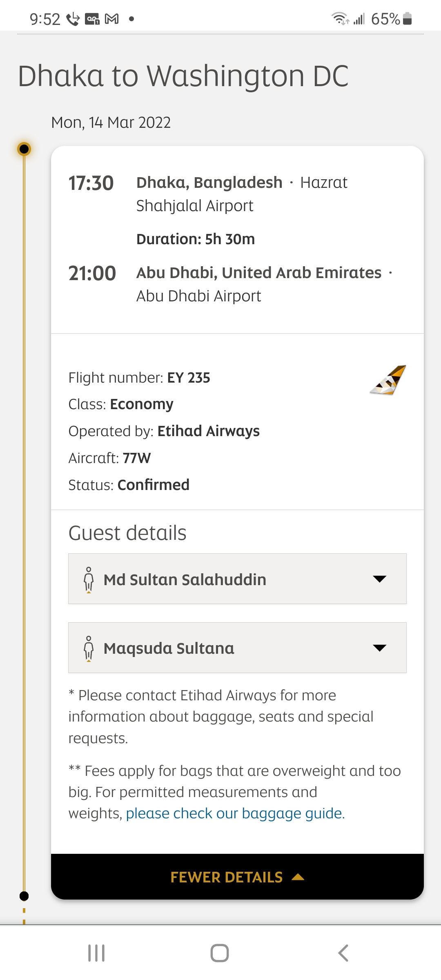
Task: Expand Md Sultan Salahuddin guest details arrow
Action: 379,579
